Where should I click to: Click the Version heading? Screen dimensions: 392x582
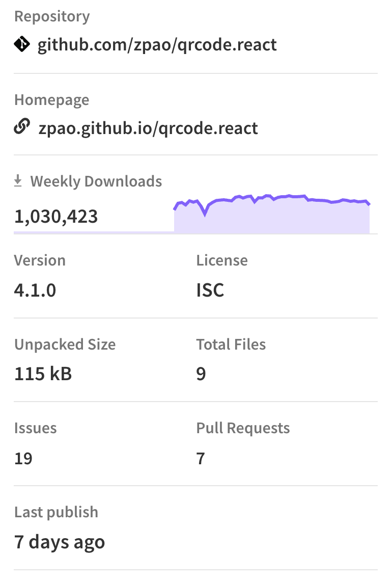point(40,260)
